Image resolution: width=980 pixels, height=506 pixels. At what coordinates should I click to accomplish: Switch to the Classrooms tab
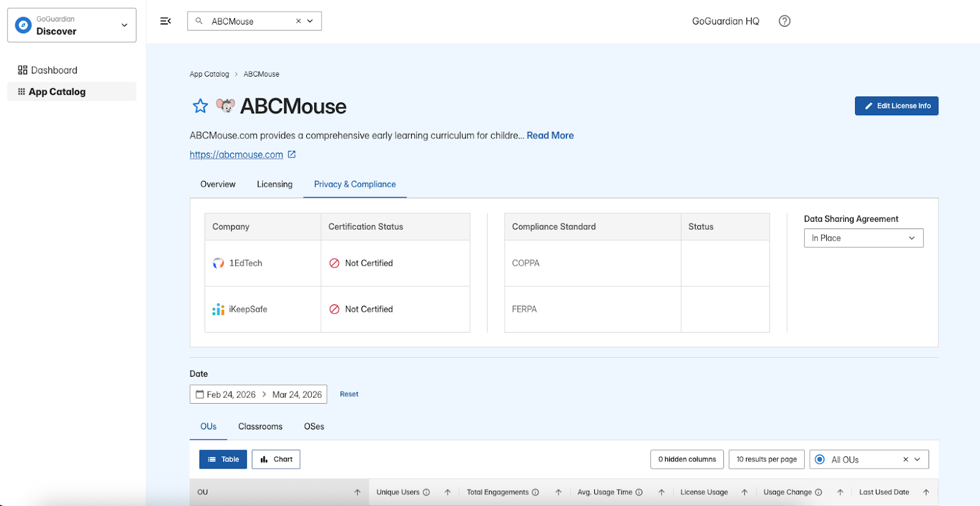[260, 427]
